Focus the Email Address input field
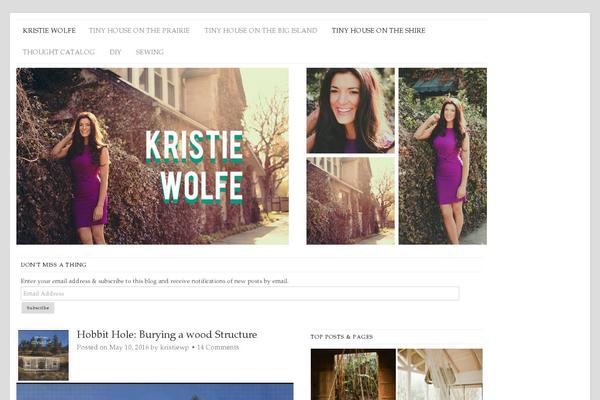Screen dimensions: 600x400 pyautogui.click(x=240, y=294)
